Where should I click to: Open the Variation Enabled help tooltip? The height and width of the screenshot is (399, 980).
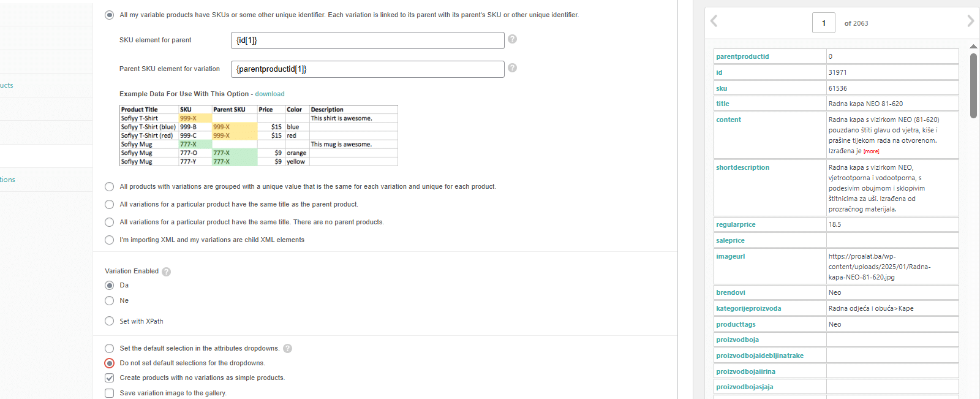click(167, 272)
